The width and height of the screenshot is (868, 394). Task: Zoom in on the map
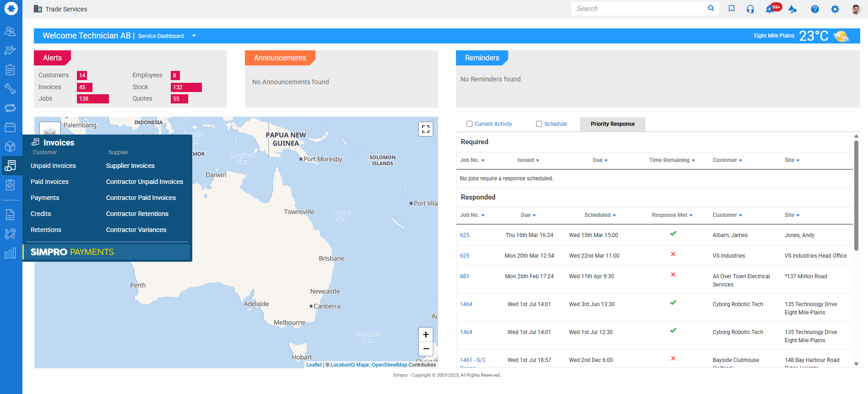[425, 335]
